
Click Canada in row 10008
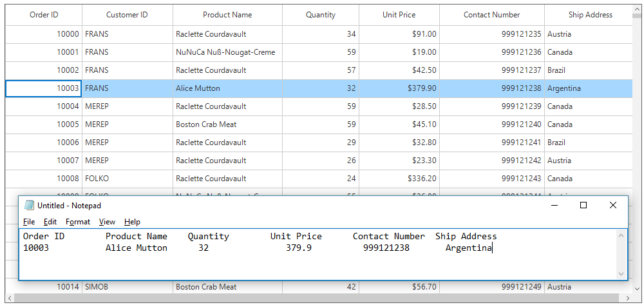click(x=589, y=179)
